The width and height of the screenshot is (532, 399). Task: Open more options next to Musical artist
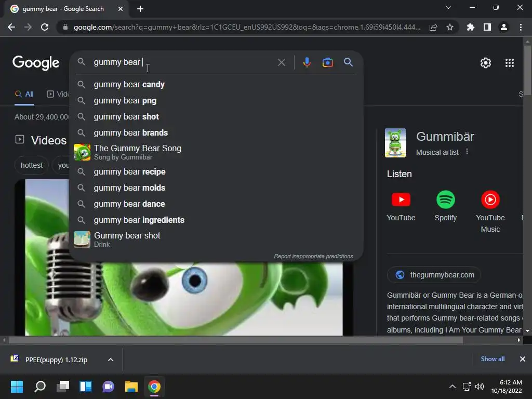point(467,152)
